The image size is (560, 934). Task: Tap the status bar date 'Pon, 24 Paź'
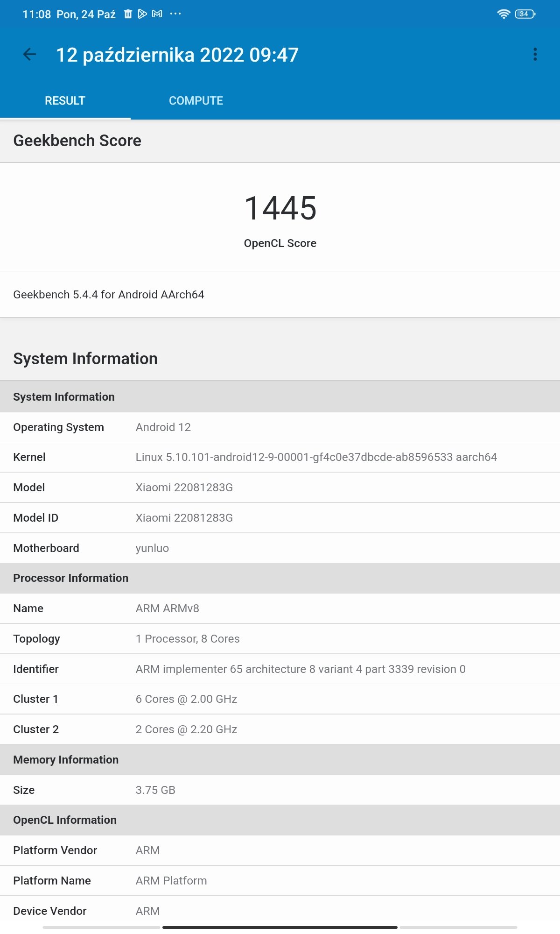pos(86,14)
